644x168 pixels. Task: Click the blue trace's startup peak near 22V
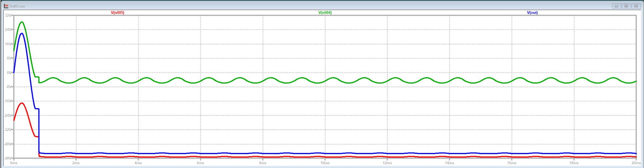22,33
